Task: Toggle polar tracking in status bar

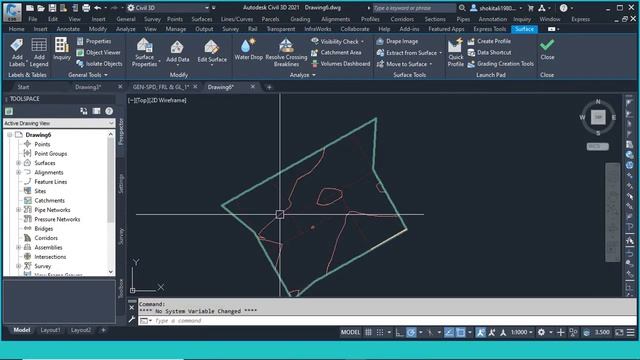Action: [411, 332]
